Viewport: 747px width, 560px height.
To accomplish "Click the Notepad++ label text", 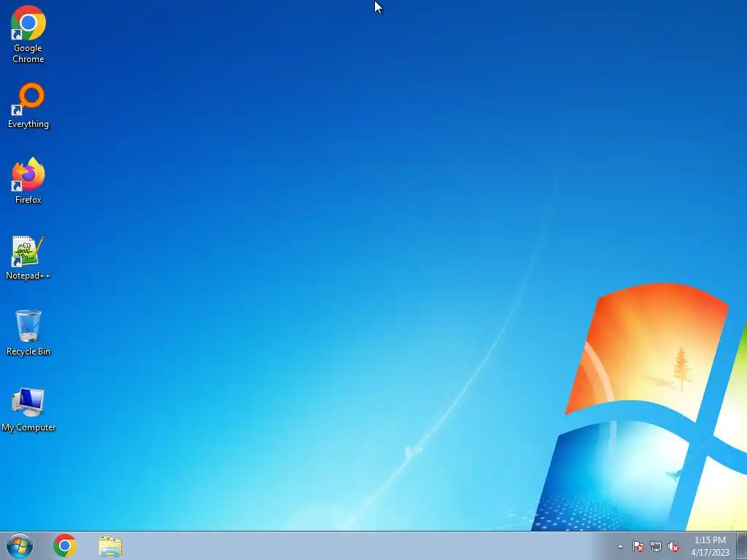I will point(28,275).
